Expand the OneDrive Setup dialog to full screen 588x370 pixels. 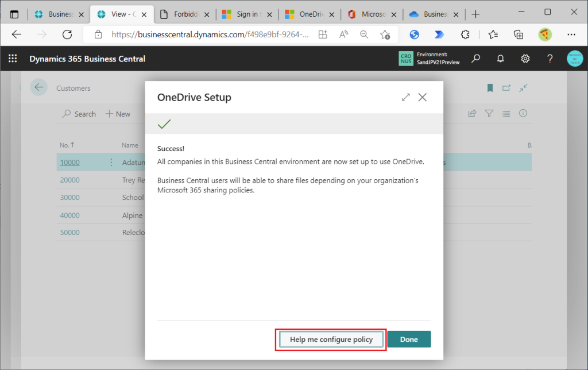406,97
